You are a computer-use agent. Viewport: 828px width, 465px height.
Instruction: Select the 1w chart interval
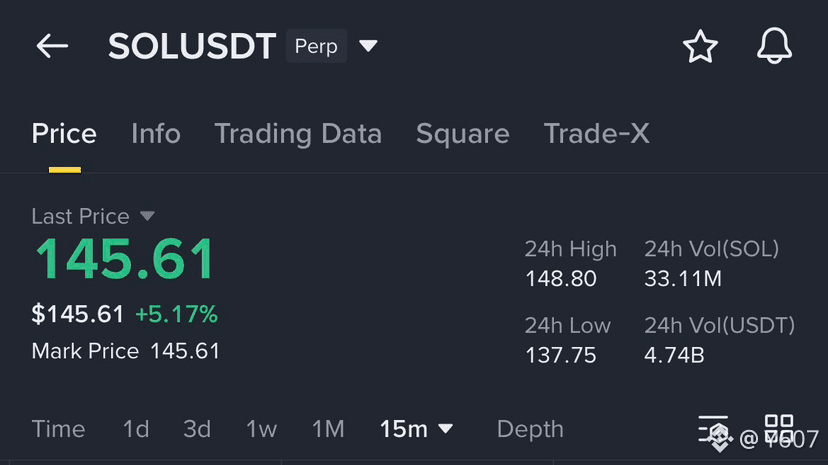pos(261,429)
